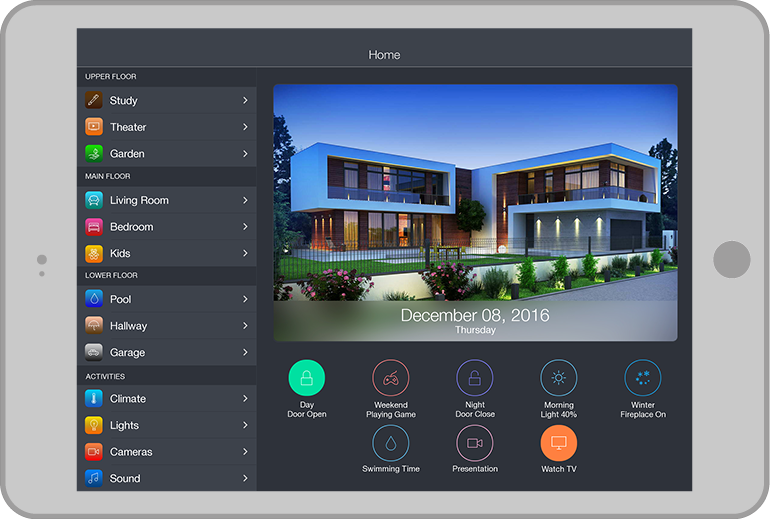Expand the Cameras row arrow

click(x=245, y=451)
